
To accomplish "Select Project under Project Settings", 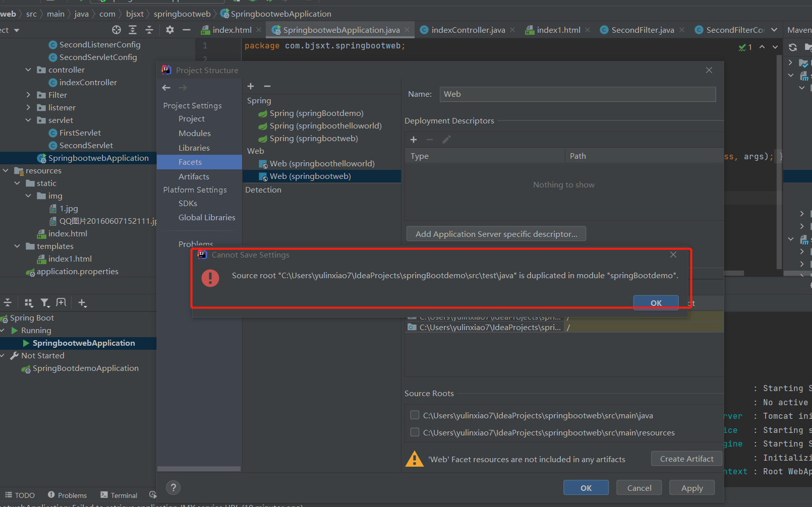I will click(x=192, y=119).
